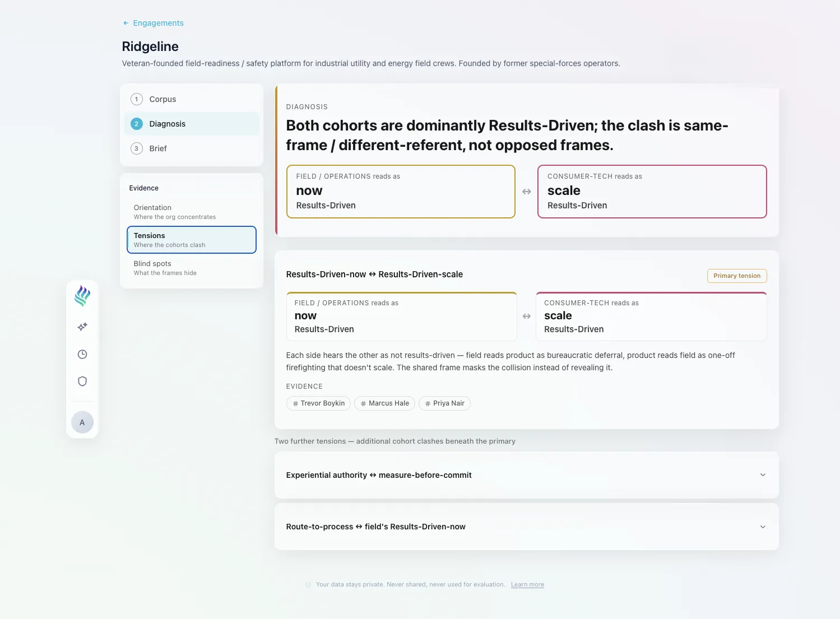
Task: Expand Experiential authority tension chevron
Action: pyautogui.click(x=763, y=475)
